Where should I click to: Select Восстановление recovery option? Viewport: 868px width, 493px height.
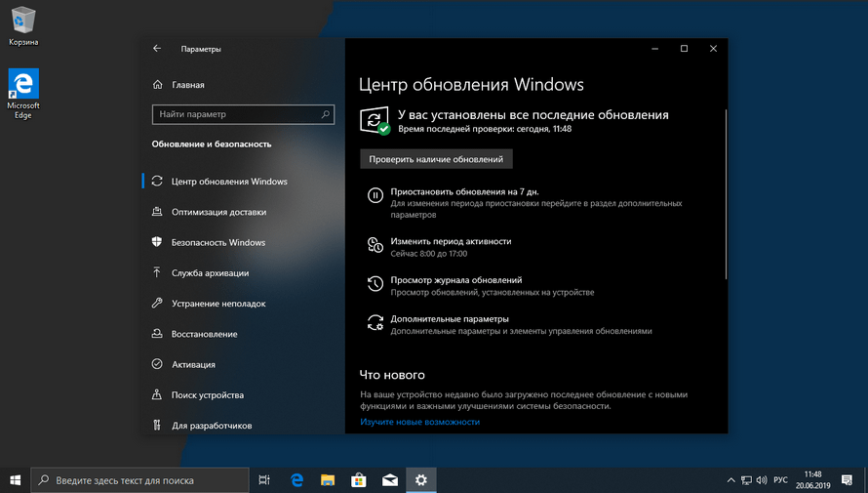[204, 334]
